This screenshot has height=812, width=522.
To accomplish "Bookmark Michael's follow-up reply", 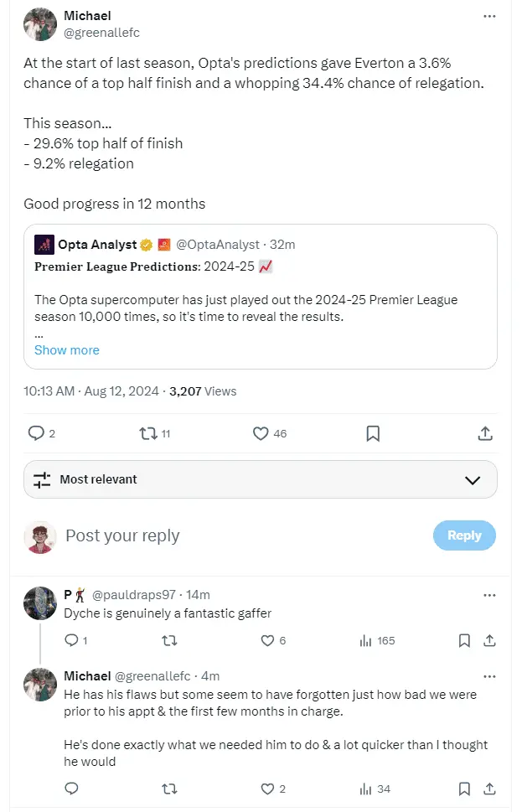I will [x=464, y=789].
